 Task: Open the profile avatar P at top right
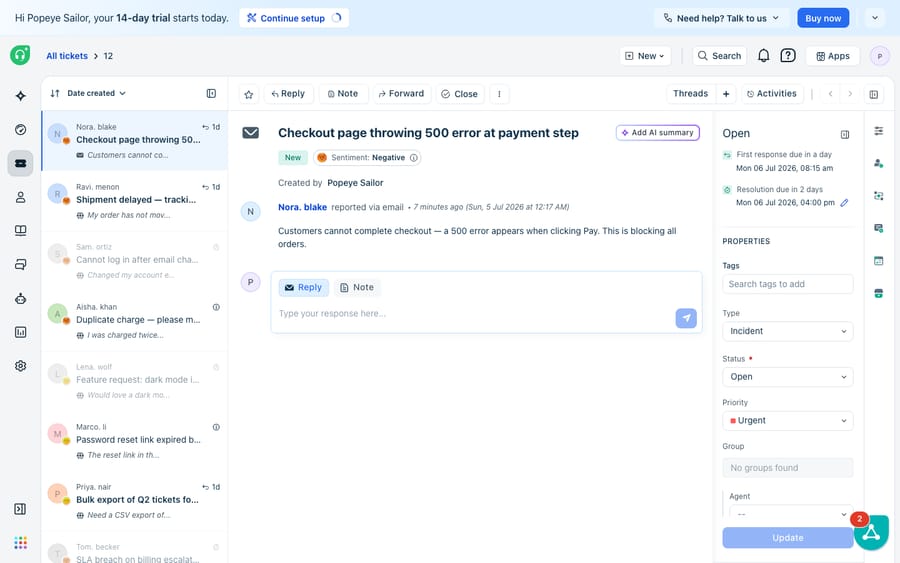(x=879, y=56)
